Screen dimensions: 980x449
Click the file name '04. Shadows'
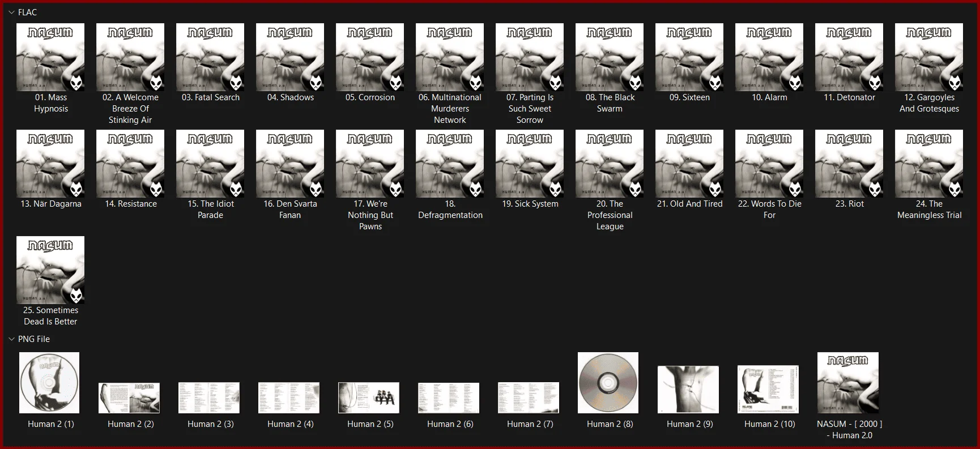click(291, 97)
